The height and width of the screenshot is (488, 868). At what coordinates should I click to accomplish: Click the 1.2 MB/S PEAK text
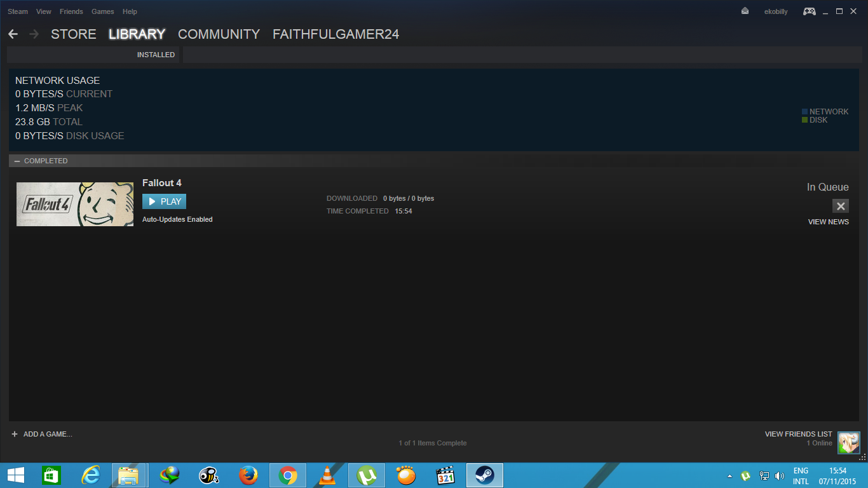pos(49,108)
